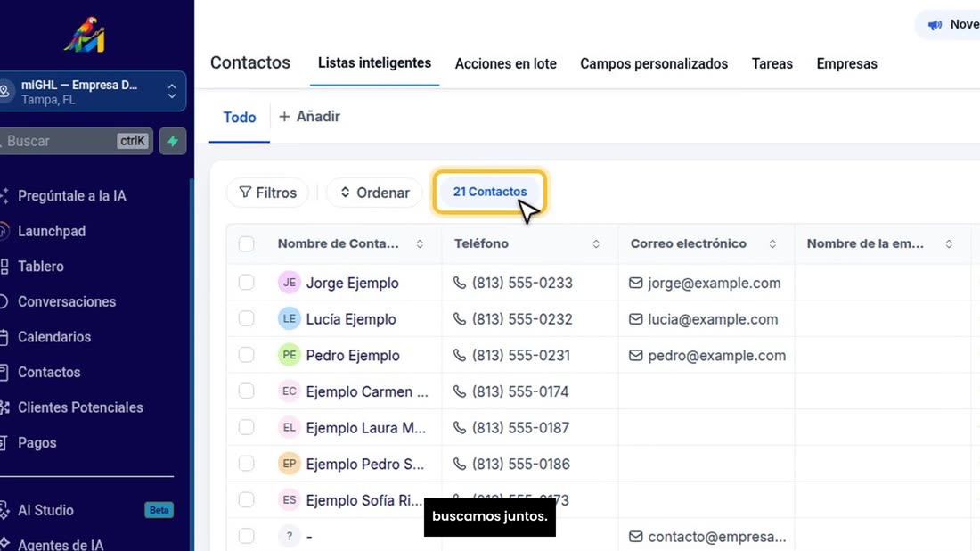
Task: Click the funnel icon in Filtros
Action: (x=245, y=193)
